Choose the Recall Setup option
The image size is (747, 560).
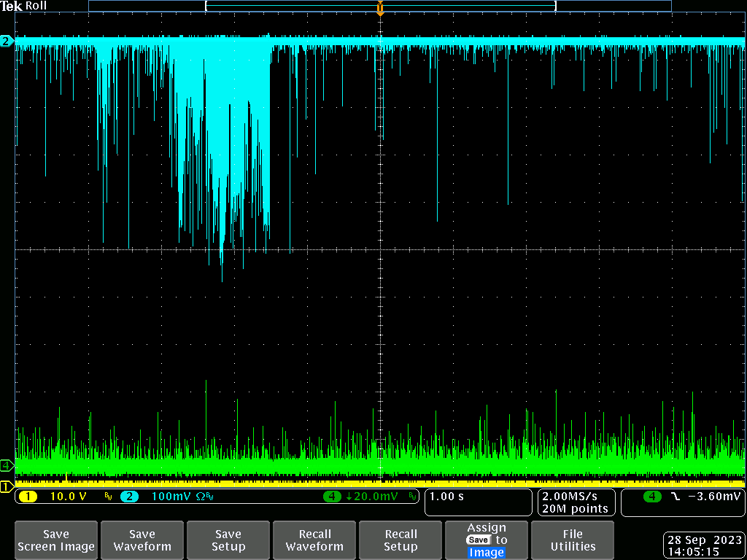click(400, 540)
